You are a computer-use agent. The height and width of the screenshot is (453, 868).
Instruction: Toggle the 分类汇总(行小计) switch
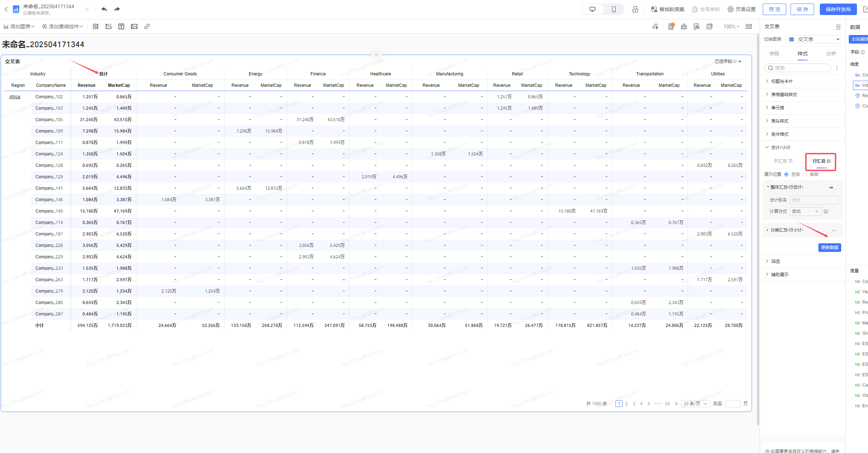(833, 230)
